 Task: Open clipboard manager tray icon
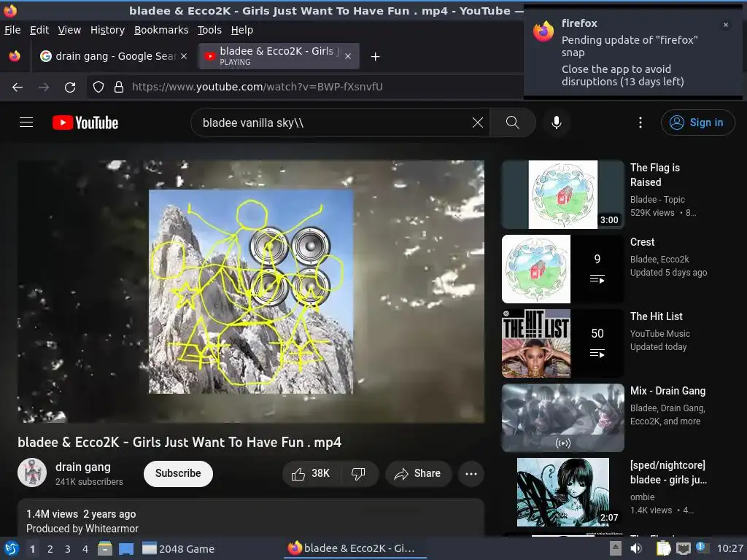[x=664, y=548]
